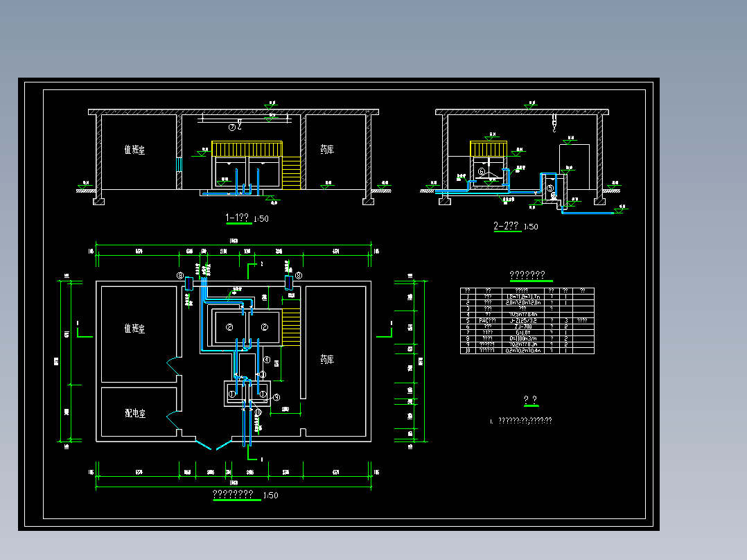This screenshot has width=747, height=560.
Task: Click the 值班室 label in the floor plan
Action: click(x=134, y=329)
